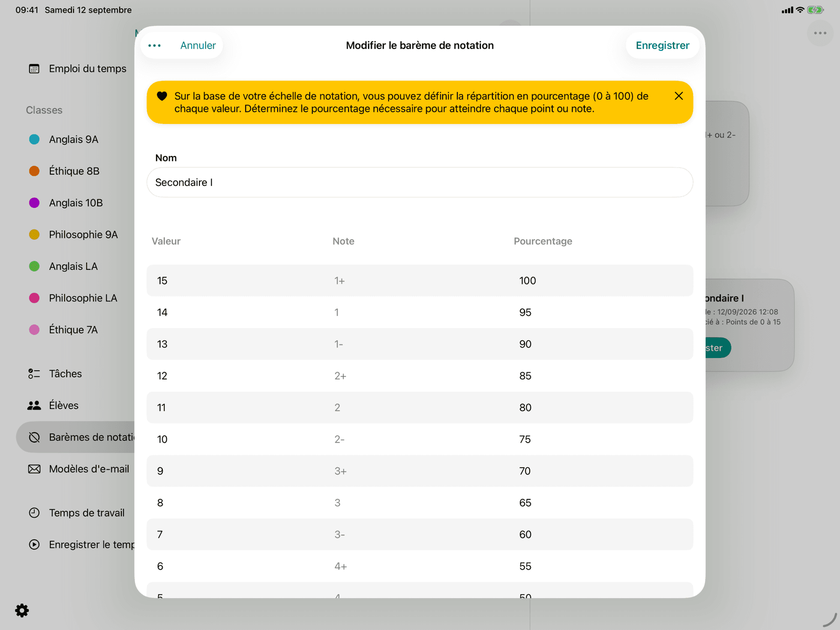
Task: Go to the Élèves section
Action: (64, 405)
